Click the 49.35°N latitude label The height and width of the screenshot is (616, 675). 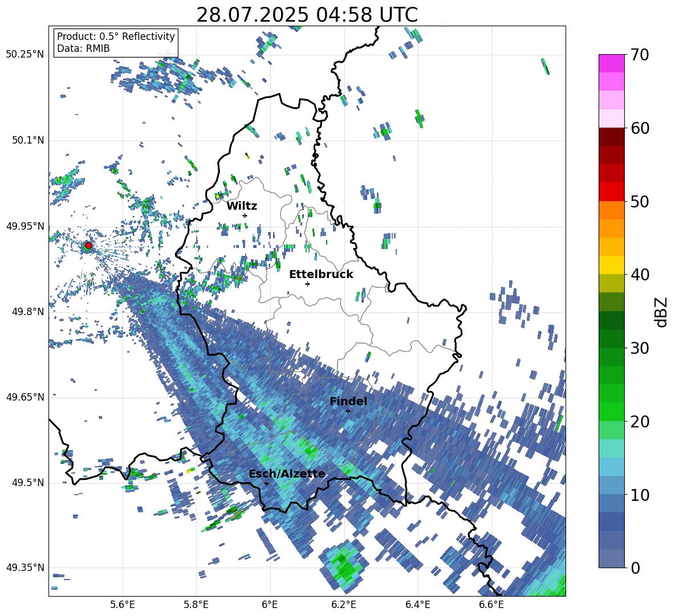click(x=25, y=568)
